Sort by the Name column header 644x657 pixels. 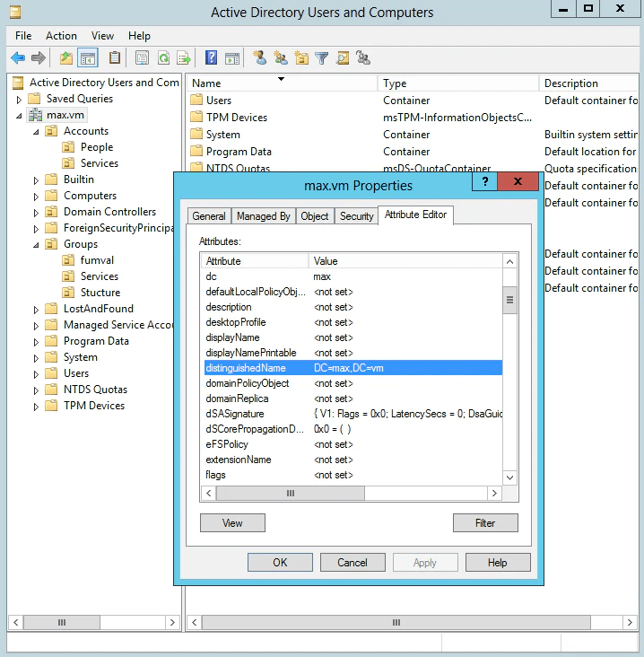tap(282, 83)
